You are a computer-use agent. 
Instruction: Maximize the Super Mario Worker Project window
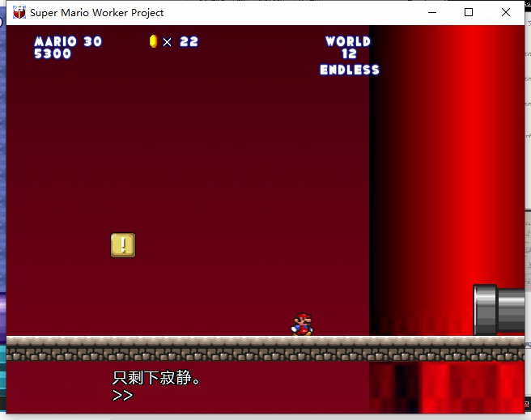click(469, 12)
